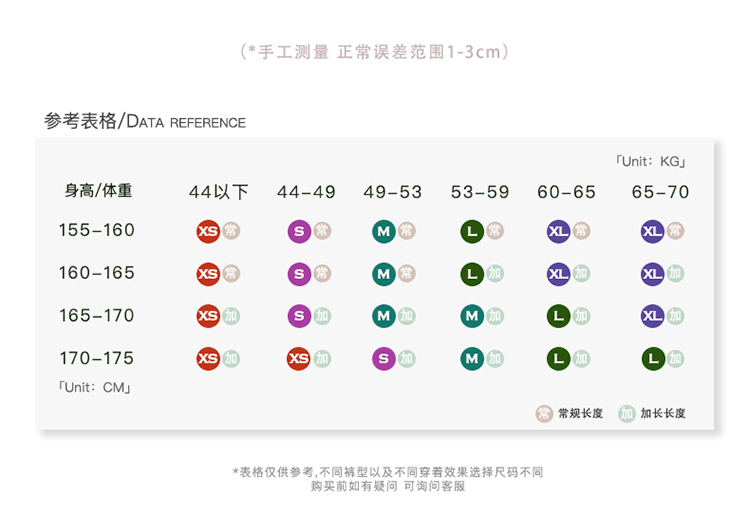Click L badge for 165–170 under 60–65

click(558, 316)
